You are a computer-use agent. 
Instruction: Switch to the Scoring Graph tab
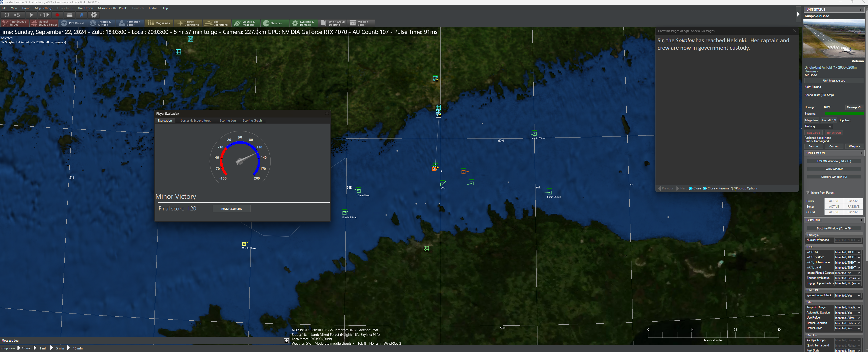252,121
